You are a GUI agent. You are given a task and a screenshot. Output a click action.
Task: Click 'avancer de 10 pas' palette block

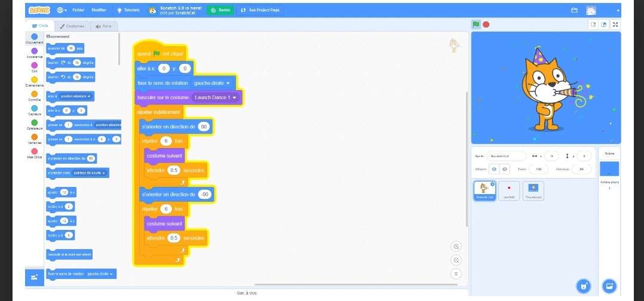click(x=65, y=48)
